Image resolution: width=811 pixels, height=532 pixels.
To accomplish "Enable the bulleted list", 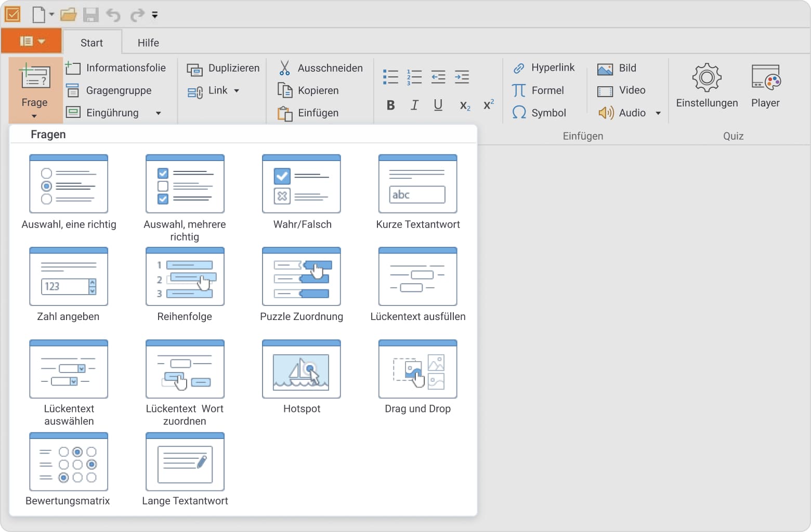I will (x=390, y=77).
